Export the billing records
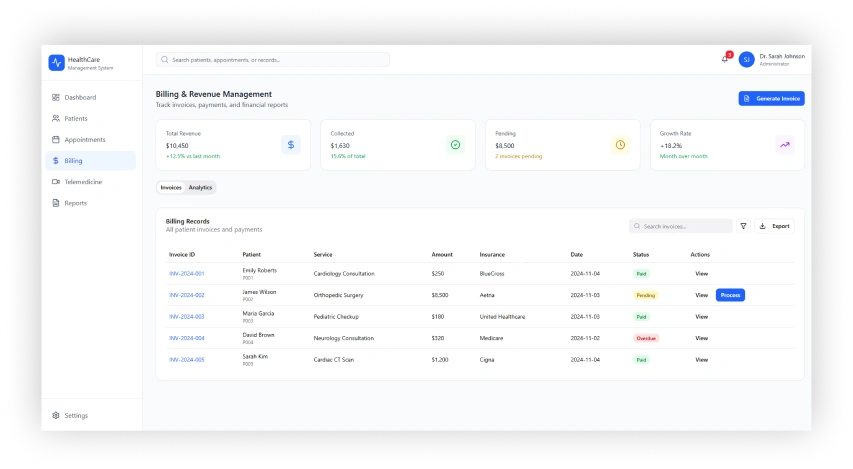This screenshot has width=853, height=469. 775,226
